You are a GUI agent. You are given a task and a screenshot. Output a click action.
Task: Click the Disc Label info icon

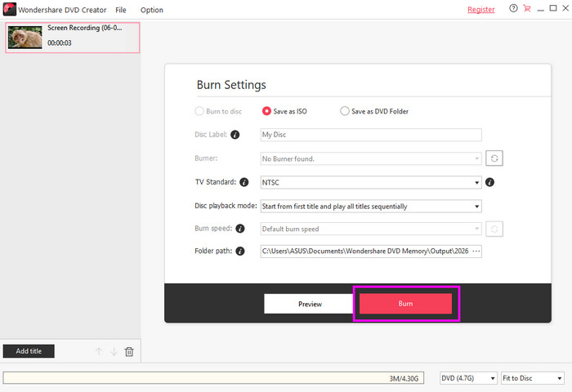point(235,135)
